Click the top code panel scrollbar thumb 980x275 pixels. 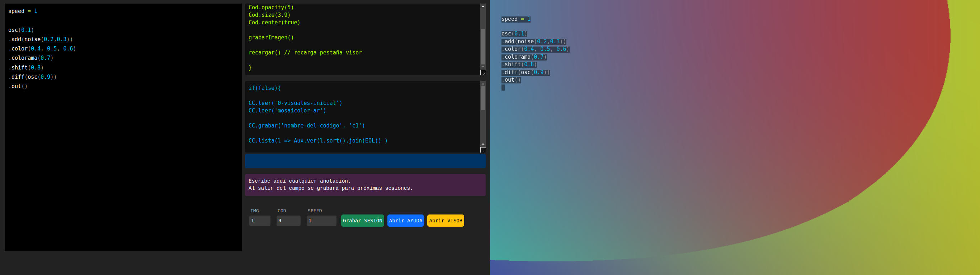[x=483, y=47]
